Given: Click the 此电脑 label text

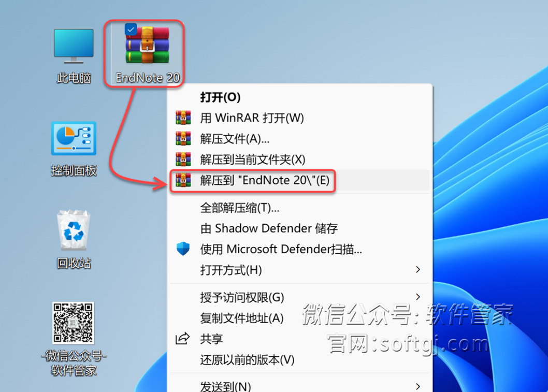Looking at the screenshot, I should coord(74,78).
